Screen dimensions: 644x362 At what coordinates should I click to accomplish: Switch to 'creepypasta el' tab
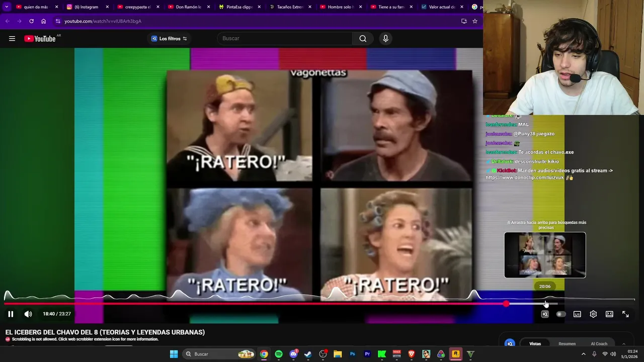point(137,7)
